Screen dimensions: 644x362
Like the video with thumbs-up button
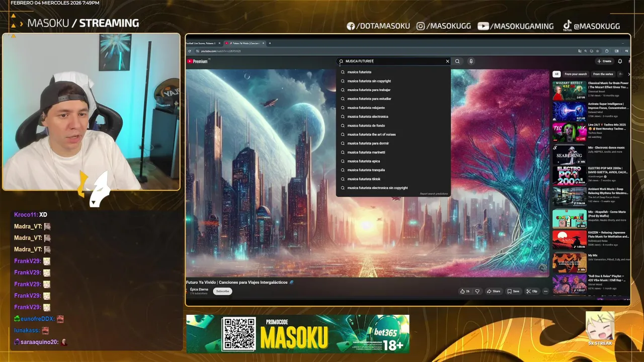coord(465,291)
